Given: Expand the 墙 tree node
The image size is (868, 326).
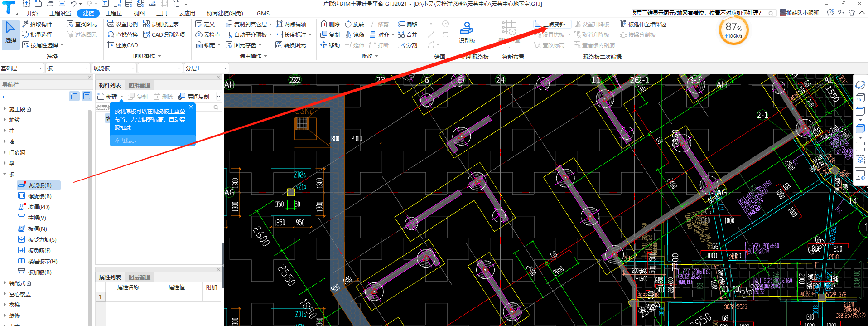Looking at the screenshot, I should coord(5,141).
